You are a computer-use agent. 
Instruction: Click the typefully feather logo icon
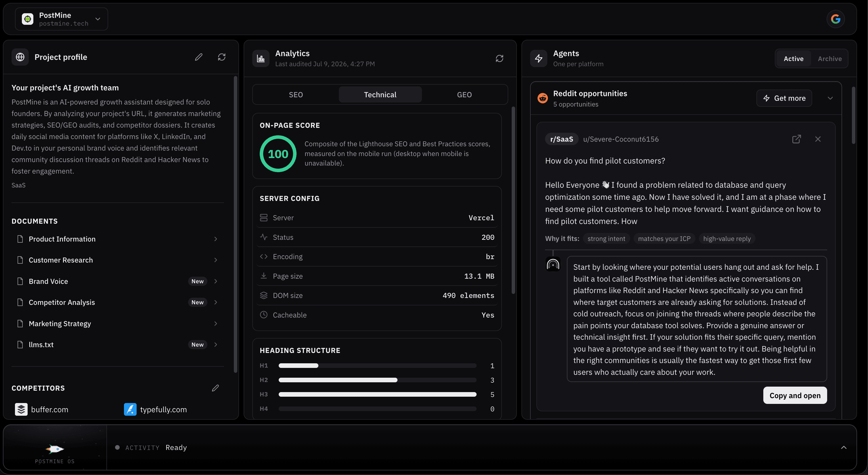pyautogui.click(x=130, y=409)
